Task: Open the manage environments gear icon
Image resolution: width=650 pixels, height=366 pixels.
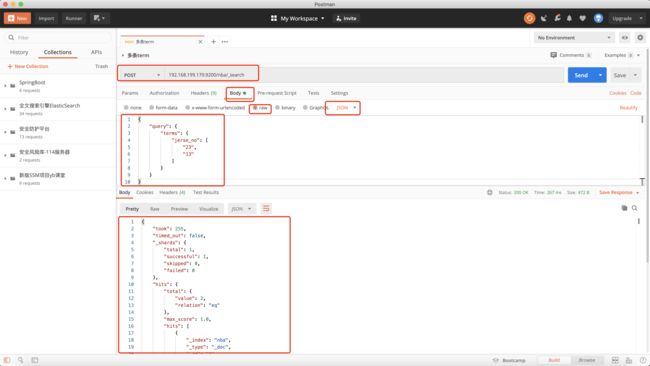Action: point(640,38)
